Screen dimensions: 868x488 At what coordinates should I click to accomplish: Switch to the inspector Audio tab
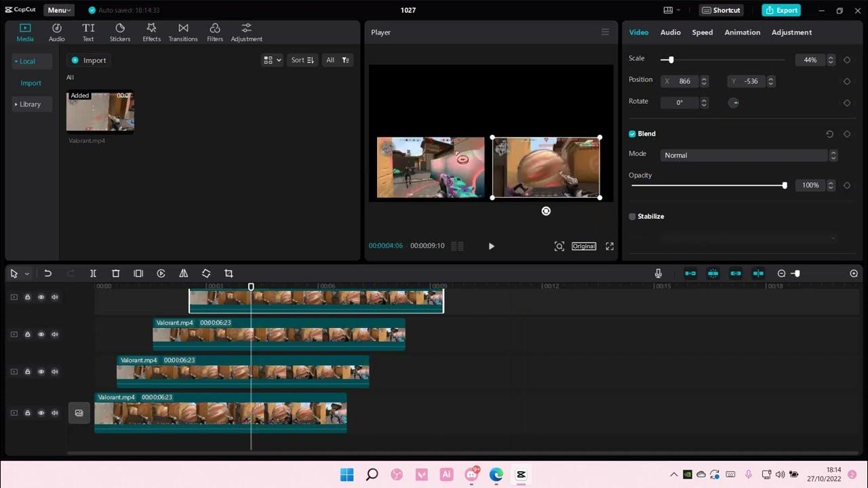[670, 32]
